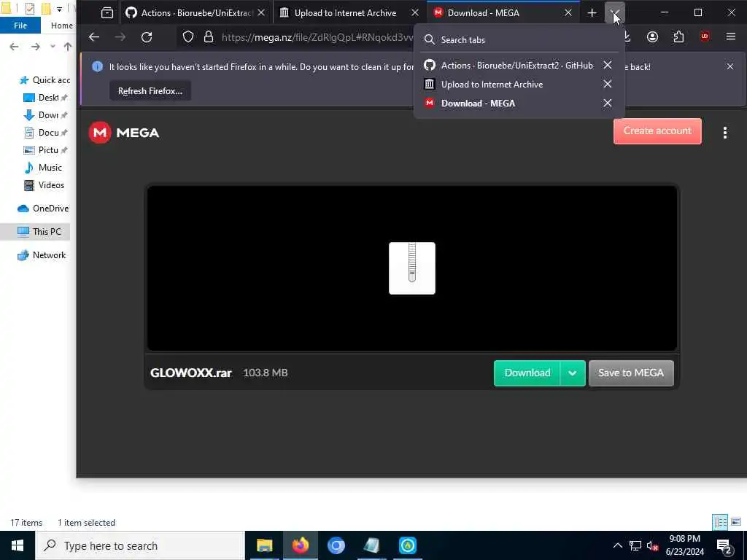Open the MEGA three-dot more menu
The height and width of the screenshot is (560, 747).
pos(725,133)
